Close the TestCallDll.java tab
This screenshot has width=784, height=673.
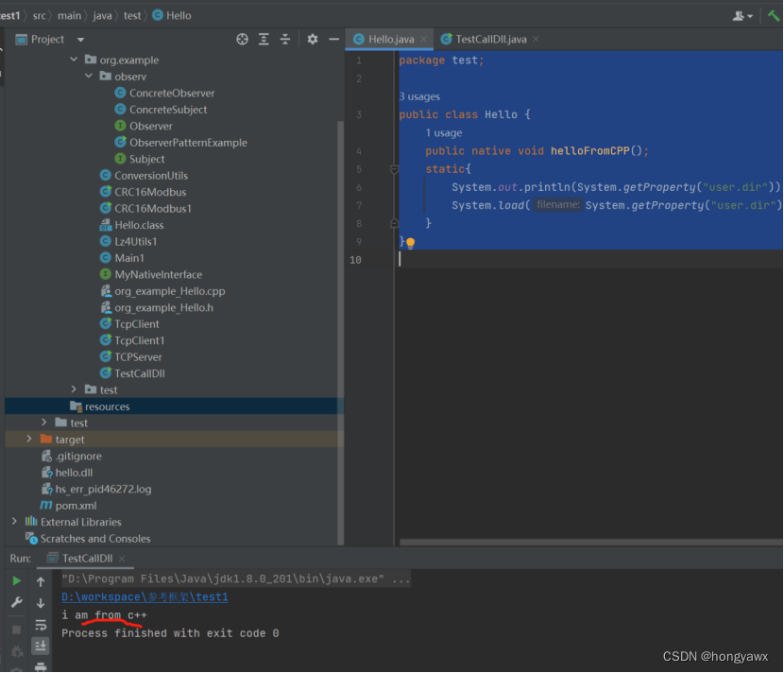tap(536, 39)
